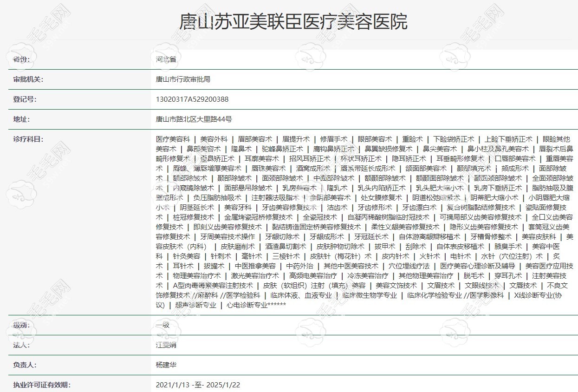Image resolution: width=578 pixels, height=392 pixels.
Task: Click the 唇珠美容术 item
Action: 269,169
